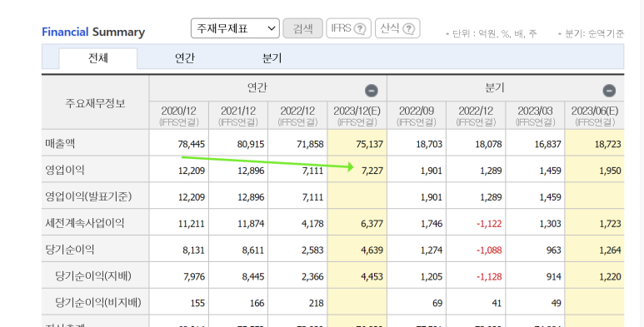Select the 1,220 estimated controlling income
The width and height of the screenshot is (644, 327).
(610, 276)
